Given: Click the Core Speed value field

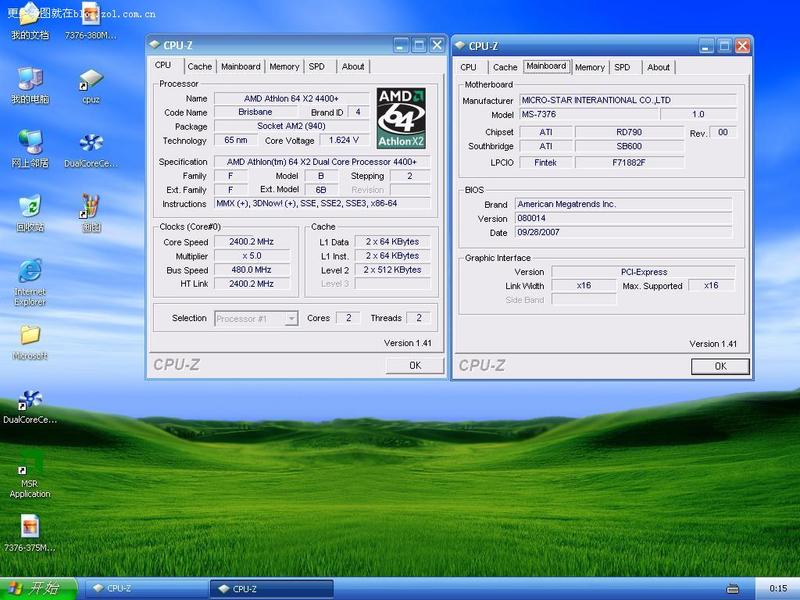Looking at the screenshot, I should pyautogui.click(x=252, y=242).
